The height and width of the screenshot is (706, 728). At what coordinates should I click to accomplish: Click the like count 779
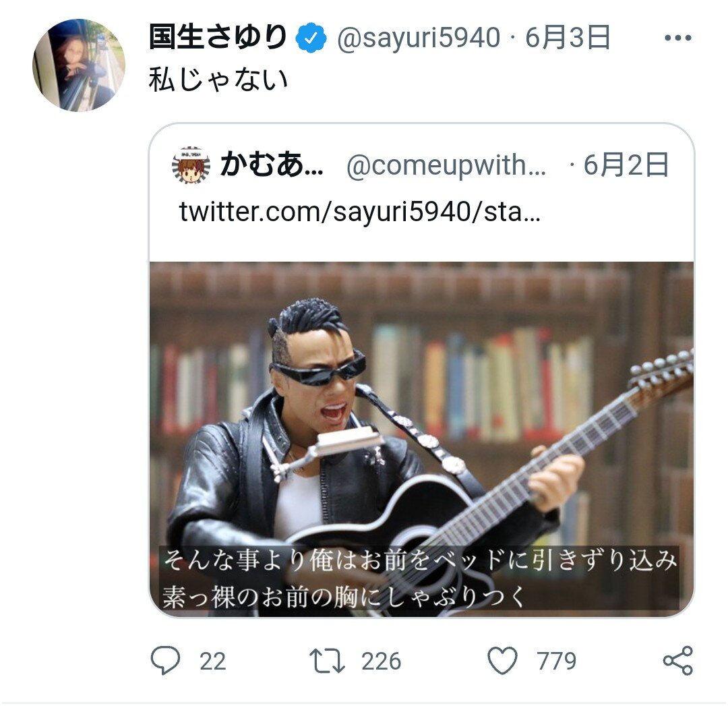click(x=556, y=661)
